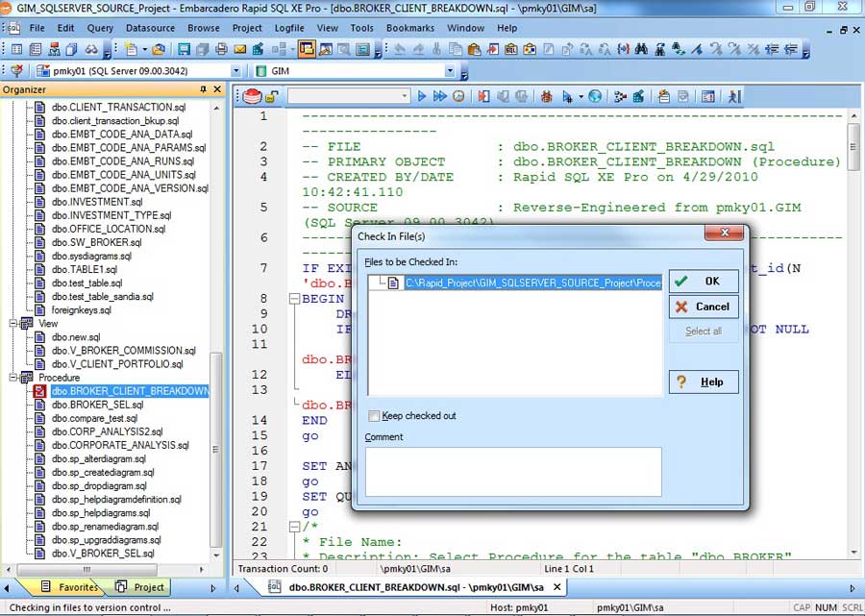Select dbo.BROKER_SEL.sql in Organizer

[97, 405]
